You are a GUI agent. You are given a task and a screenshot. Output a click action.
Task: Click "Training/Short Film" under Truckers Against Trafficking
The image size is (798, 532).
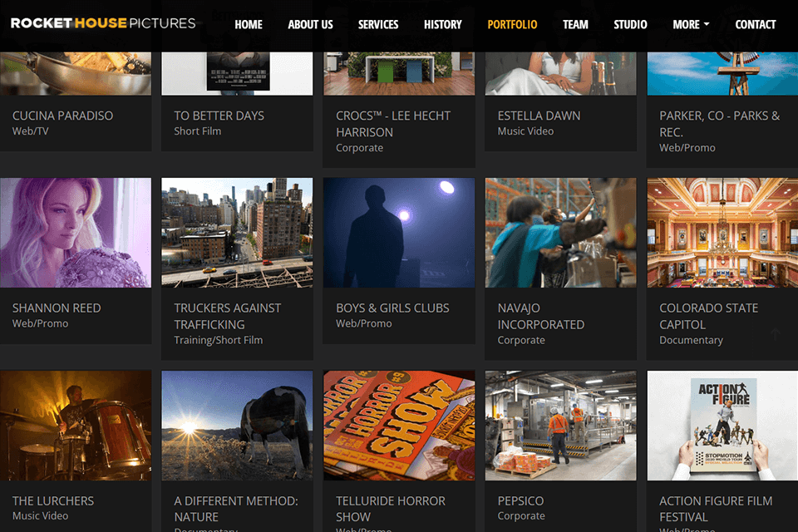pos(219,340)
